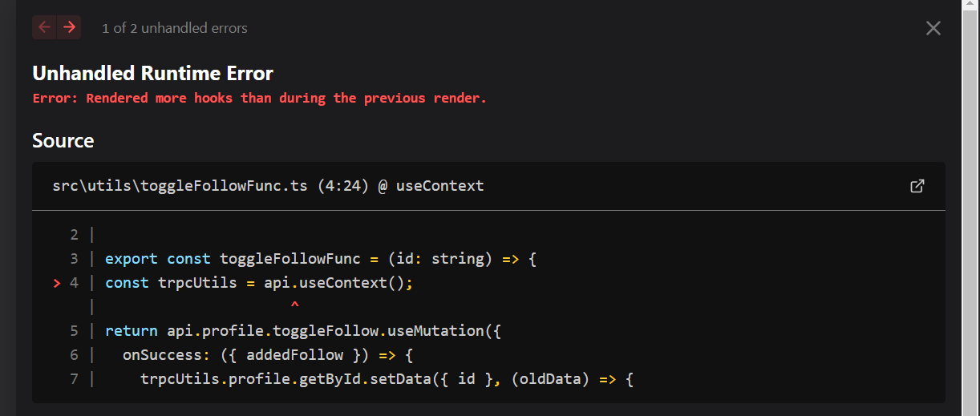The height and width of the screenshot is (416, 980).
Task: Close the error overlay with the X
Action: (933, 28)
